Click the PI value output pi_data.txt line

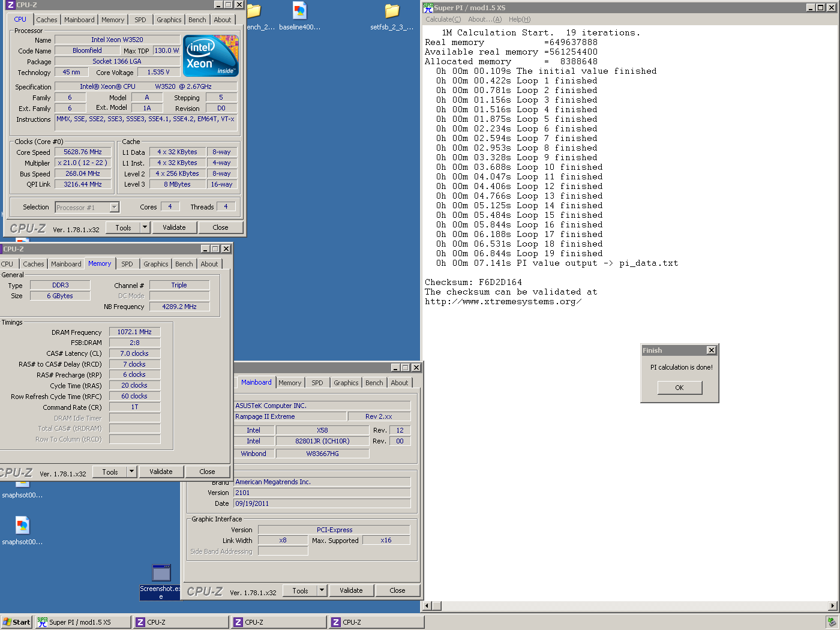click(557, 263)
